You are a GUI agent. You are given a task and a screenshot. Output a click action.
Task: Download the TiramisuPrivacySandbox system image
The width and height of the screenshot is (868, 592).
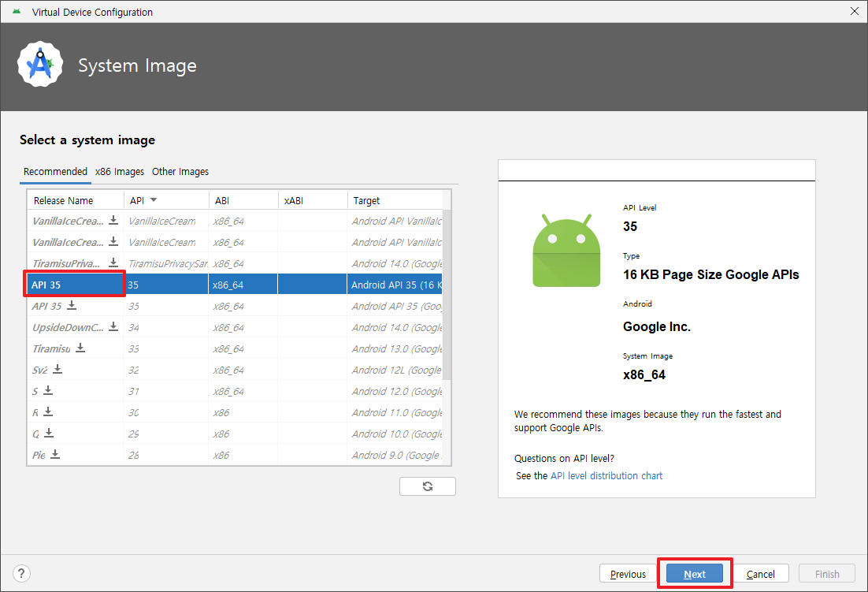[x=113, y=262]
